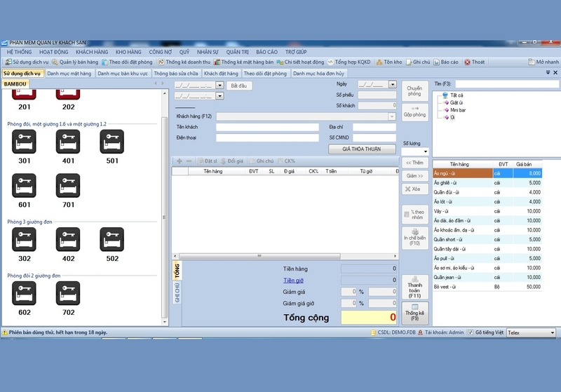561x392 pixels.
Task: Click Mở nhanh quick open
Action: 543,62
